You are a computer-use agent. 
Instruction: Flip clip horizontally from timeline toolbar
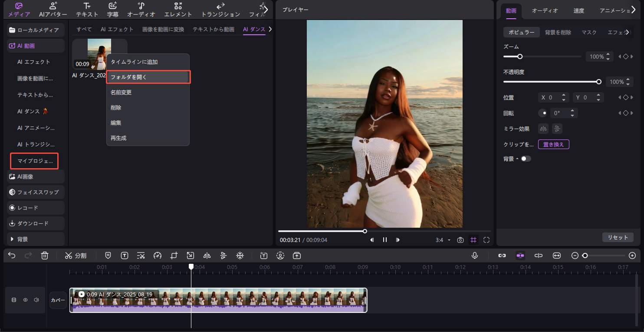tap(207, 256)
